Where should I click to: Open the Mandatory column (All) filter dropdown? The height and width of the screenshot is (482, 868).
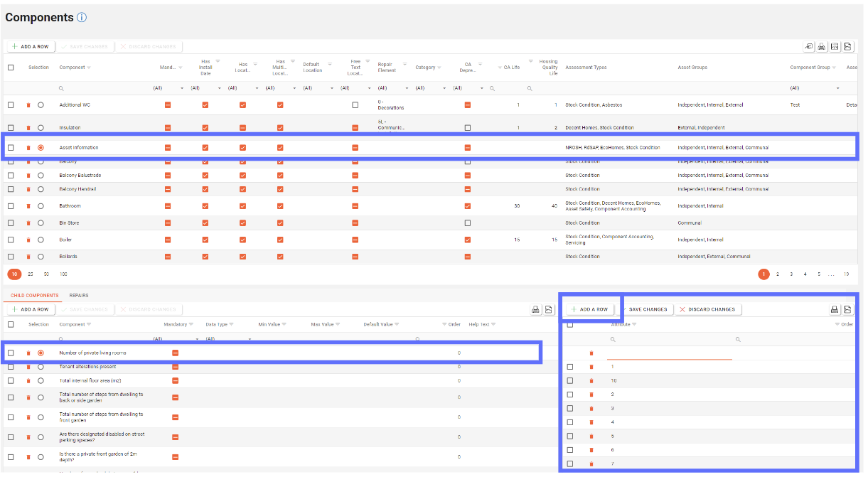171,88
